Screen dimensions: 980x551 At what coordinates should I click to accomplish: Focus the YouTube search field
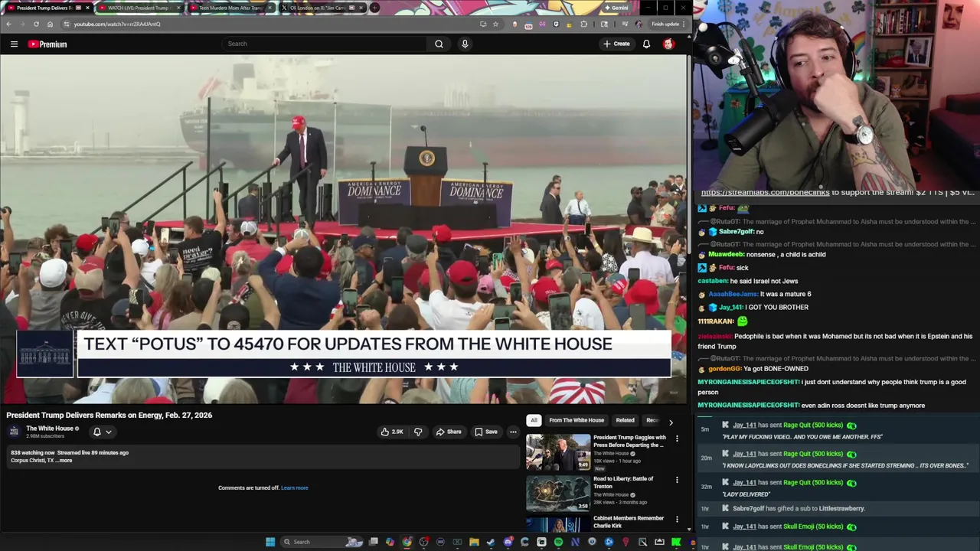tap(325, 44)
